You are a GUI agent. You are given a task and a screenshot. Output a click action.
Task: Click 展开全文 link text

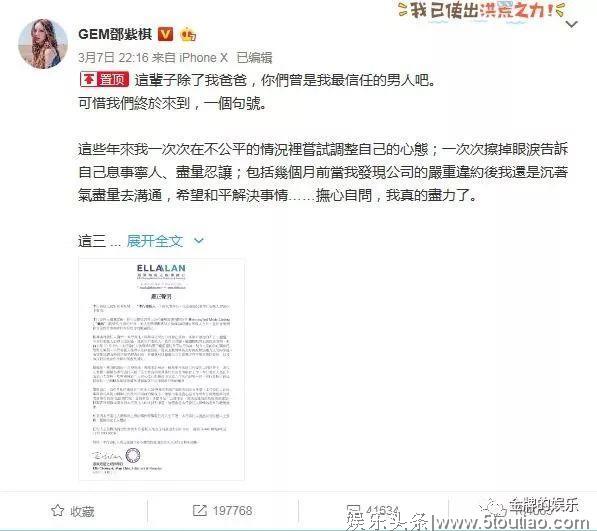pos(155,241)
